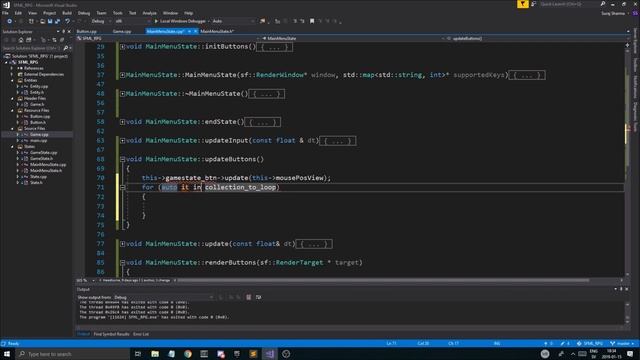This screenshot has width=640, height=360.
Task: Expand the collapsed initButtons function on line 29
Action: tap(122, 47)
